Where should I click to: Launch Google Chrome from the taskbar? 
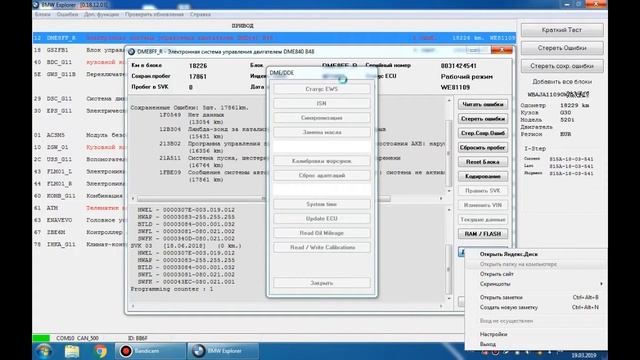pos(100,351)
